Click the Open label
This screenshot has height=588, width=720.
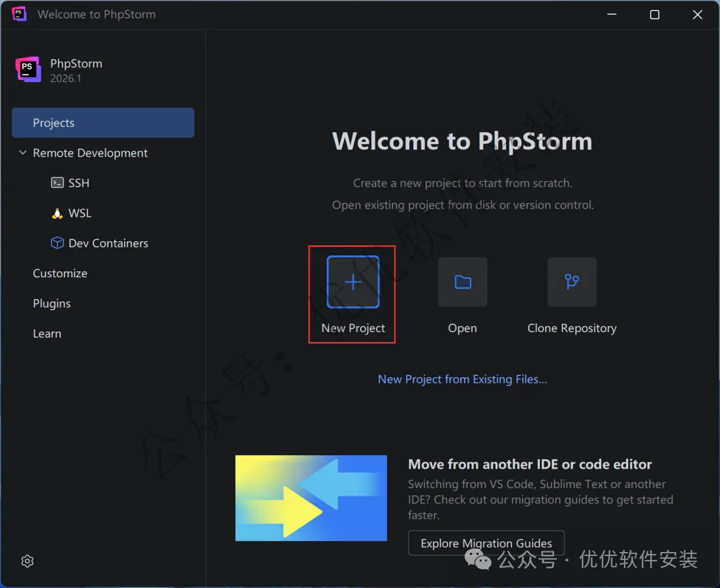[463, 328]
